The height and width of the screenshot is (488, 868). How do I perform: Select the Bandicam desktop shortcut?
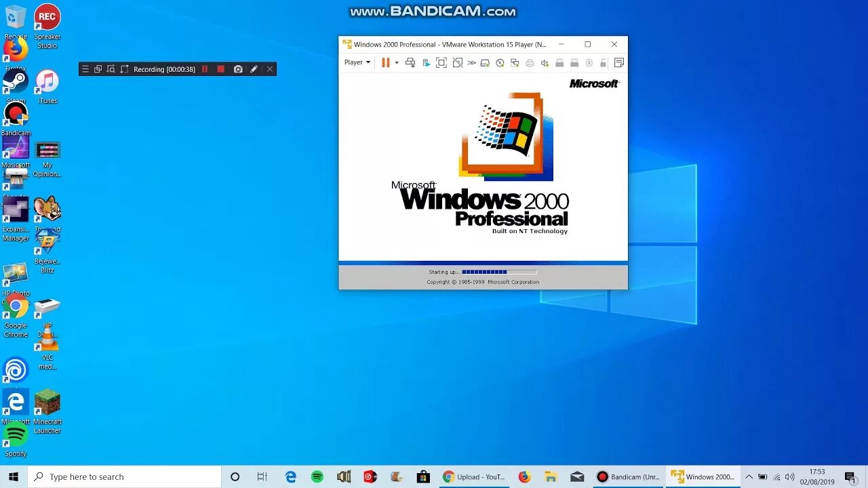(16, 119)
